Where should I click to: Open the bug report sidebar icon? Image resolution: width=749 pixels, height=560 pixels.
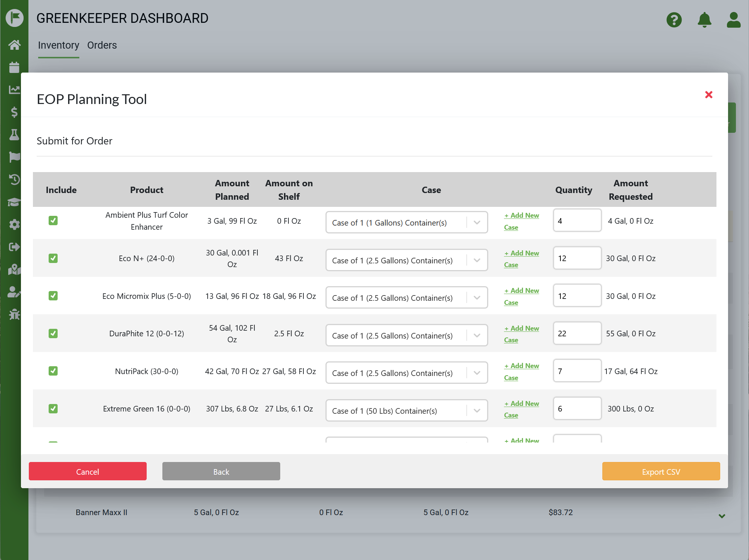point(14,314)
